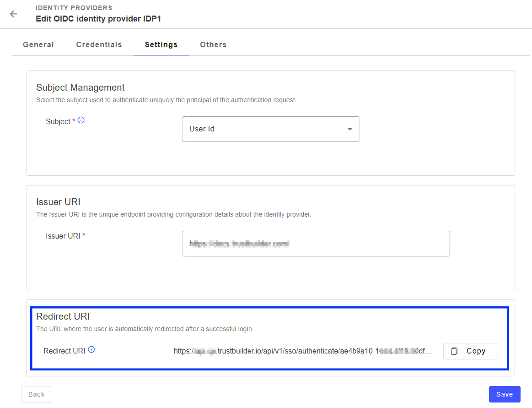The height and width of the screenshot is (408, 532).
Task: Click the back arrow beside Identity Providers
Action: pyautogui.click(x=14, y=14)
